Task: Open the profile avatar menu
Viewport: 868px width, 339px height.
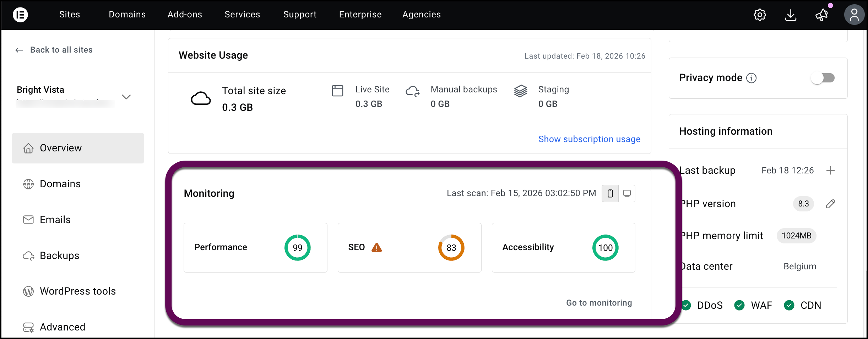Action: point(854,15)
